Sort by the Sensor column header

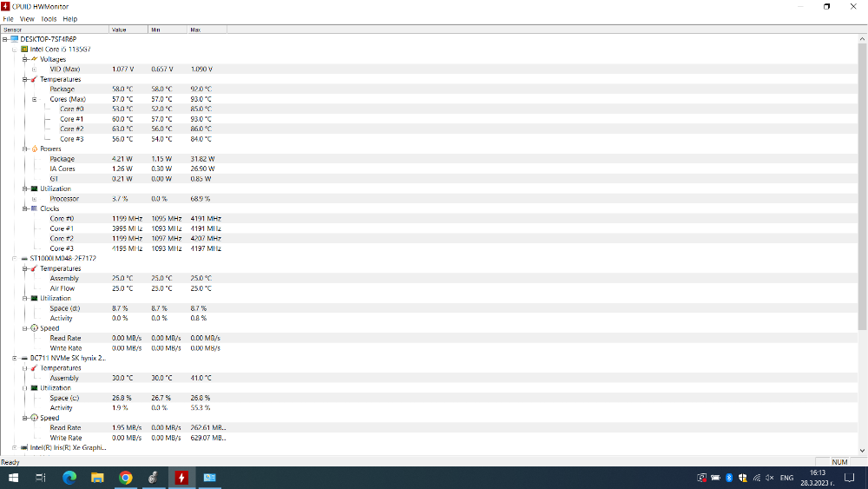(x=55, y=30)
